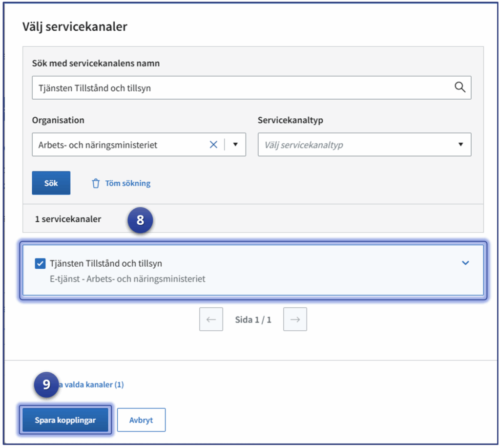Click the Sök button
The width and height of the screenshot is (500, 448).
tap(51, 183)
